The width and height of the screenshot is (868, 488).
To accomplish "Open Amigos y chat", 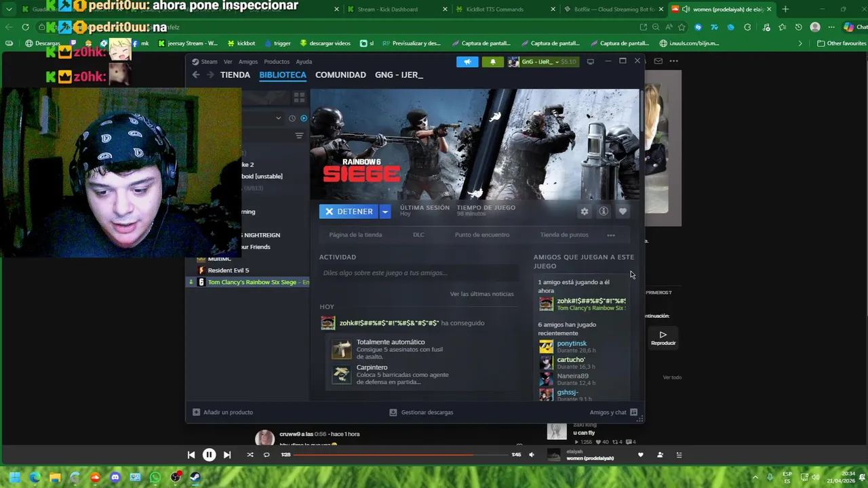I will pos(613,412).
